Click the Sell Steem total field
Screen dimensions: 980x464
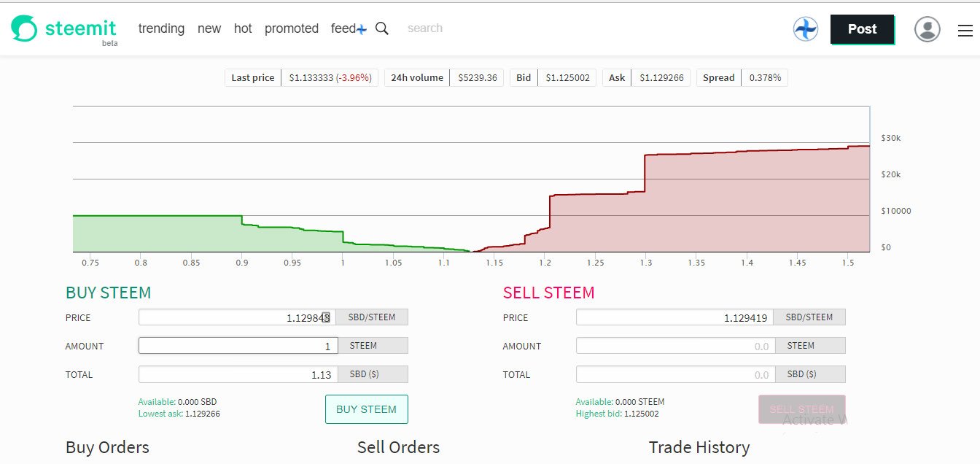[x=675, y=374]
